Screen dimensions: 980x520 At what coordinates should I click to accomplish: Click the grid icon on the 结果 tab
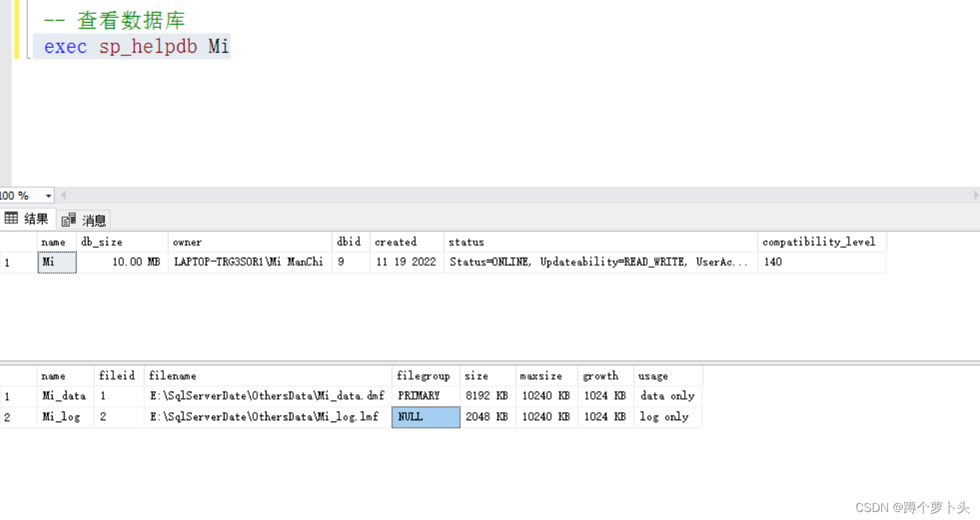tap(12, 219)
